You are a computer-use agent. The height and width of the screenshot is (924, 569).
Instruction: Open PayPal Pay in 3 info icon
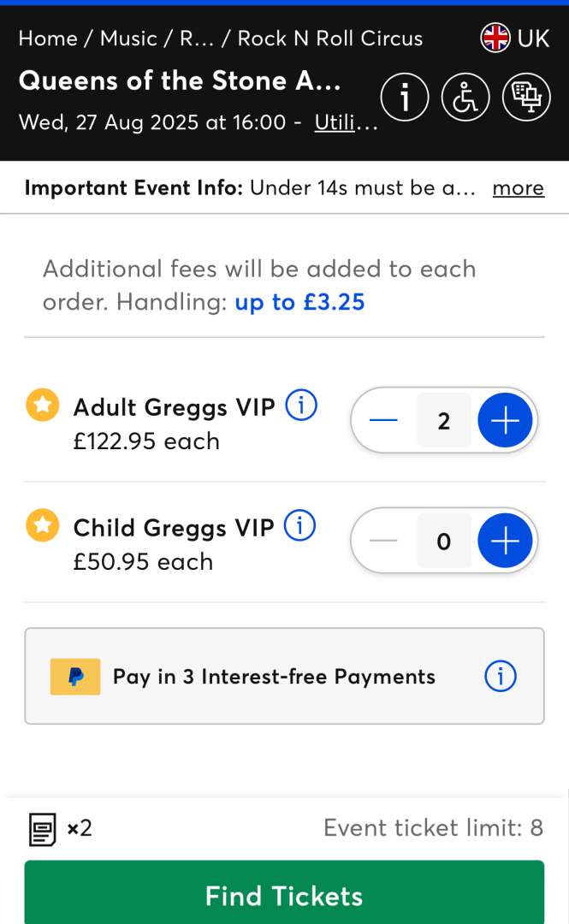501,677
